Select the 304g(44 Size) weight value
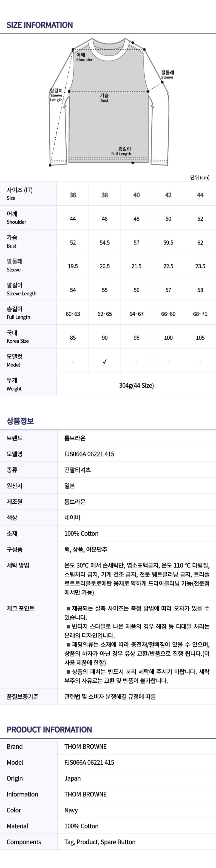The width and height of the screenshot is (216, 868). 136,385
